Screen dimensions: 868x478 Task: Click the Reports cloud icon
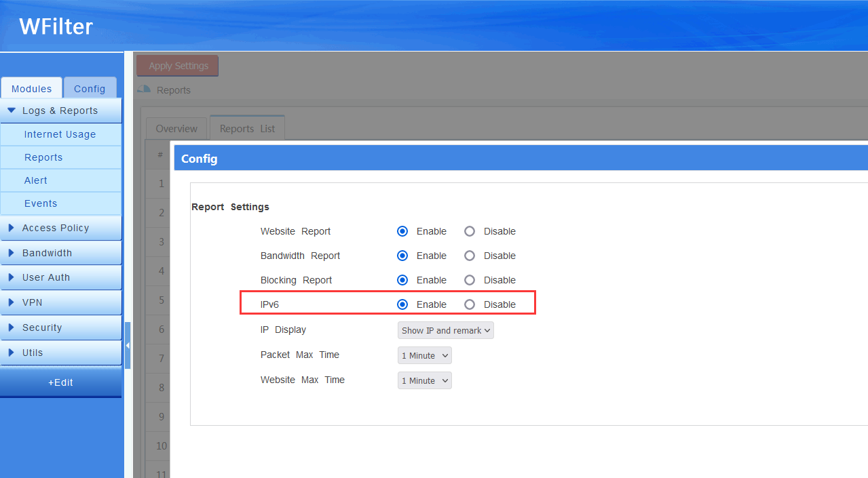(144, 89)
